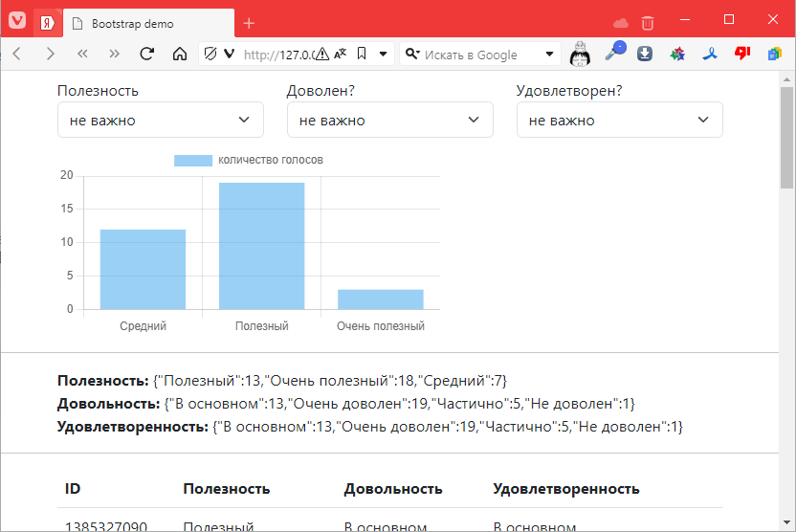Image resolution: width=796 pixels, height=532 pixels.
Task: Open the Доволен? dropdown filter
Action: point(389,121)
